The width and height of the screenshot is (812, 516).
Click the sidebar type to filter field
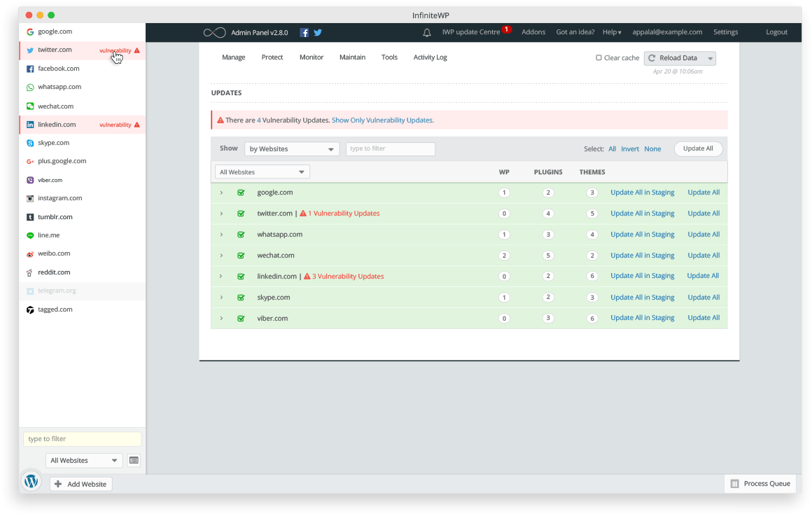click(83, 439)
